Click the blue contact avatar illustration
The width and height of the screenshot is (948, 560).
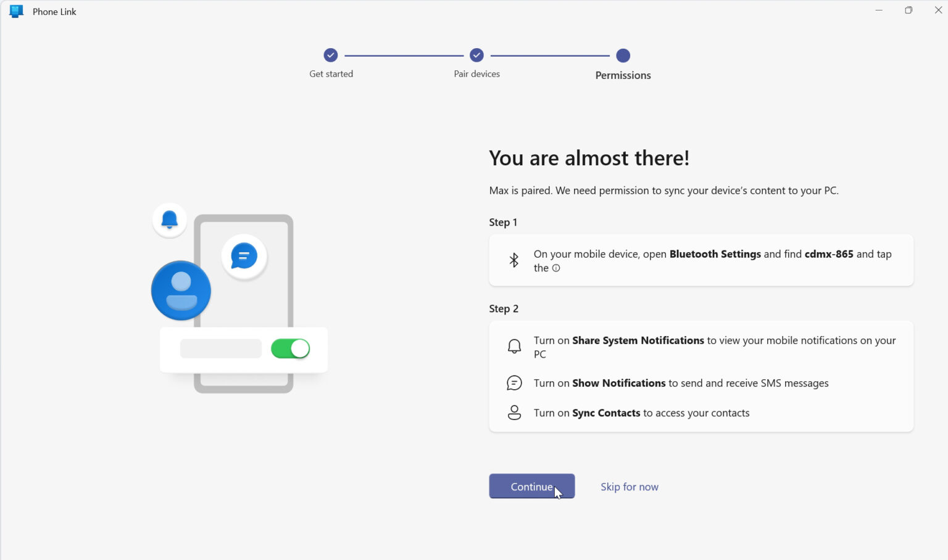(181, 290)
